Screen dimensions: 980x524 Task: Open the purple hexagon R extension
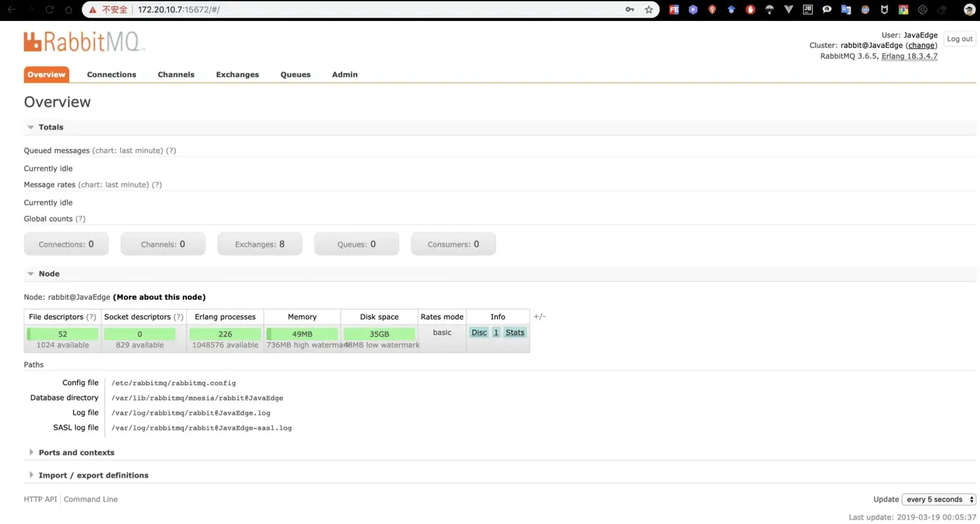[x=693, y=10]
